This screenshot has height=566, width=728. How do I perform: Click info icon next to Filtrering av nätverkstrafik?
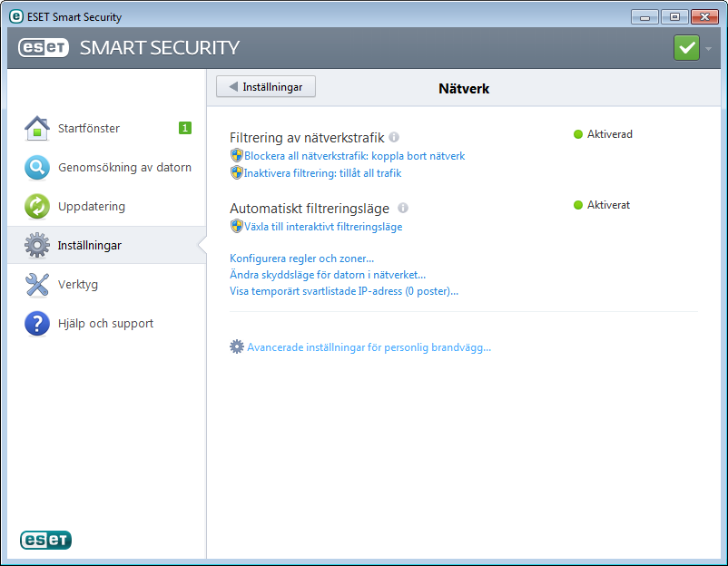coord(394,137)
